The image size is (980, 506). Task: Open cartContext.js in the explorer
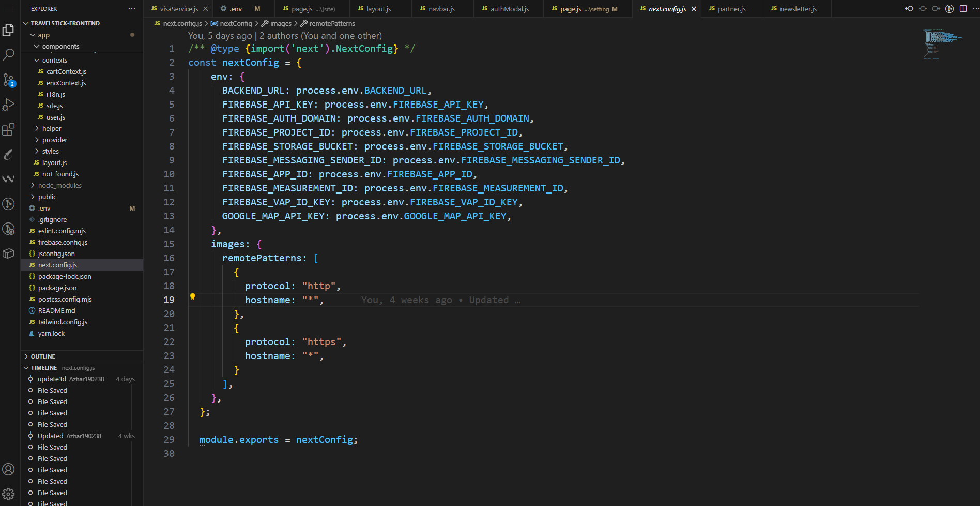(82, 71)
